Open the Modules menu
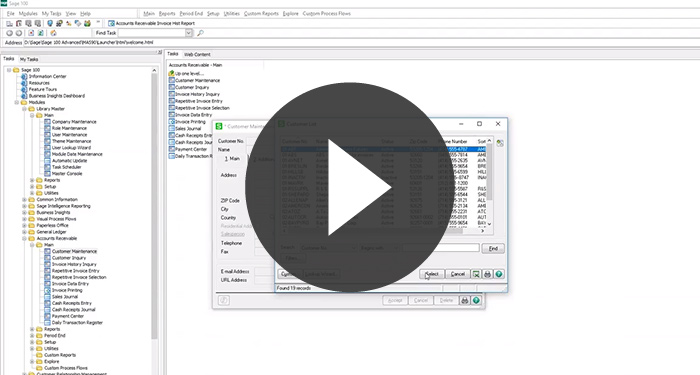This screenshot has height=375, width=700. [28, 14]
